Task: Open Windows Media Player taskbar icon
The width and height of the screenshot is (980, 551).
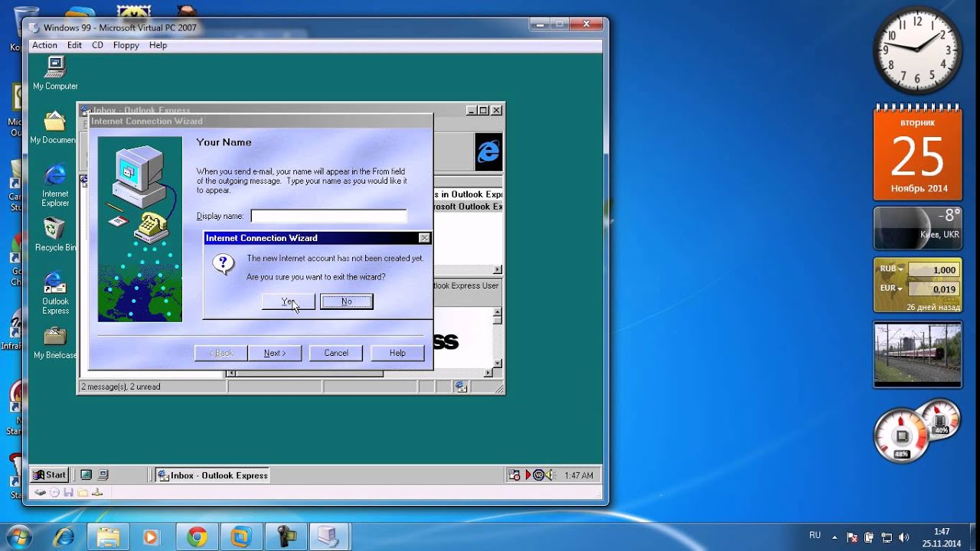Action: (152, 537)
